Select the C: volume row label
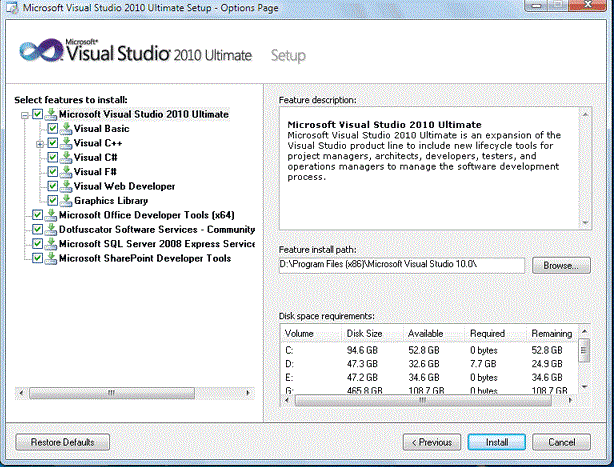The height and width of the screenshot is (467, 614). click(289, 350)
